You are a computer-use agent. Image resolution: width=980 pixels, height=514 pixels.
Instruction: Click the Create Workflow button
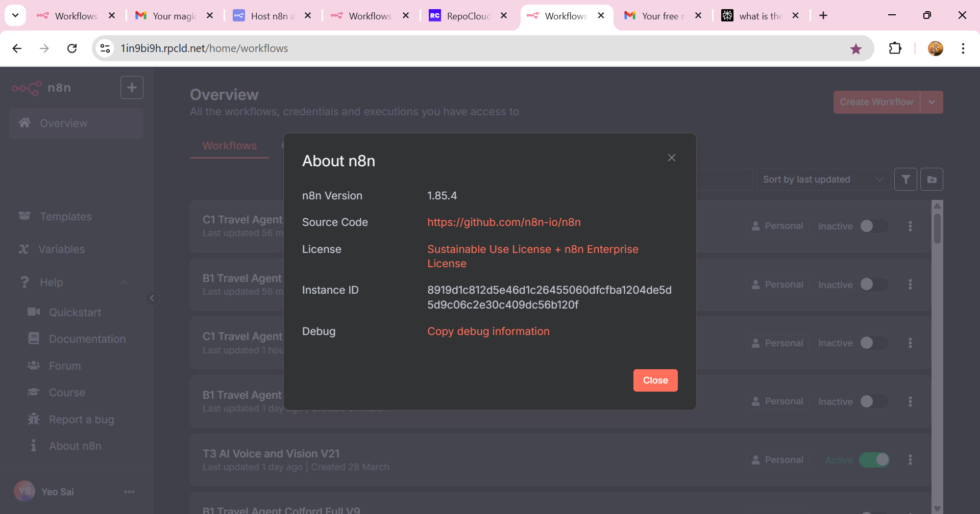tap(876, 102)
